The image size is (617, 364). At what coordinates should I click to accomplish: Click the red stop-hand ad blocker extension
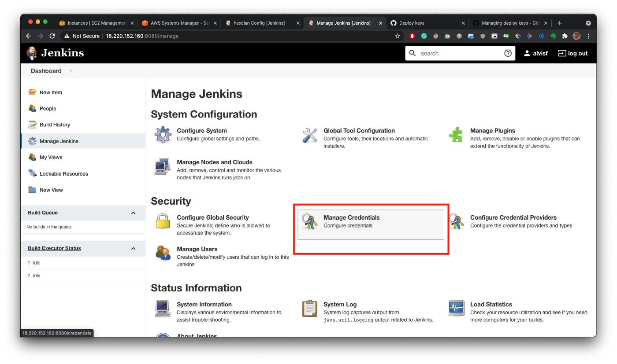[413, 36]
